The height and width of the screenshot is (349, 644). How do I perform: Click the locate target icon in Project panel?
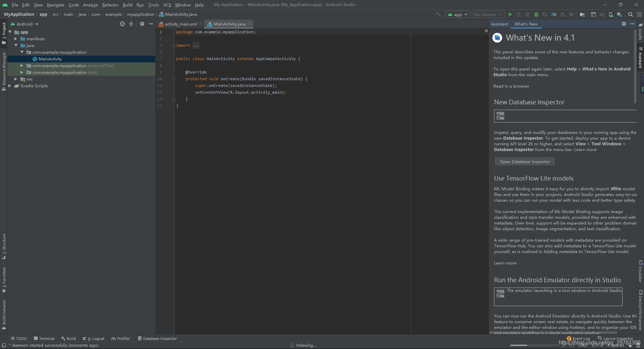click(x=122, y=24)
